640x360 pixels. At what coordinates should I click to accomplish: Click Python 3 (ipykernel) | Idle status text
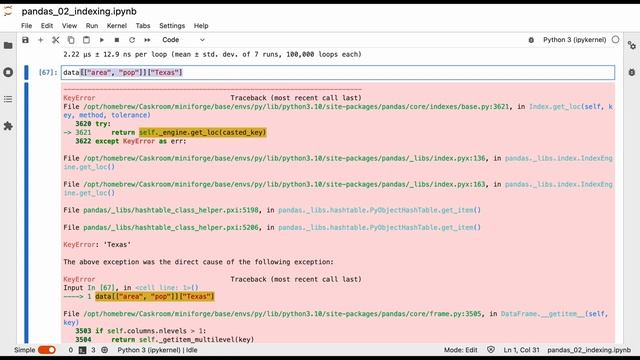point(157,350)
